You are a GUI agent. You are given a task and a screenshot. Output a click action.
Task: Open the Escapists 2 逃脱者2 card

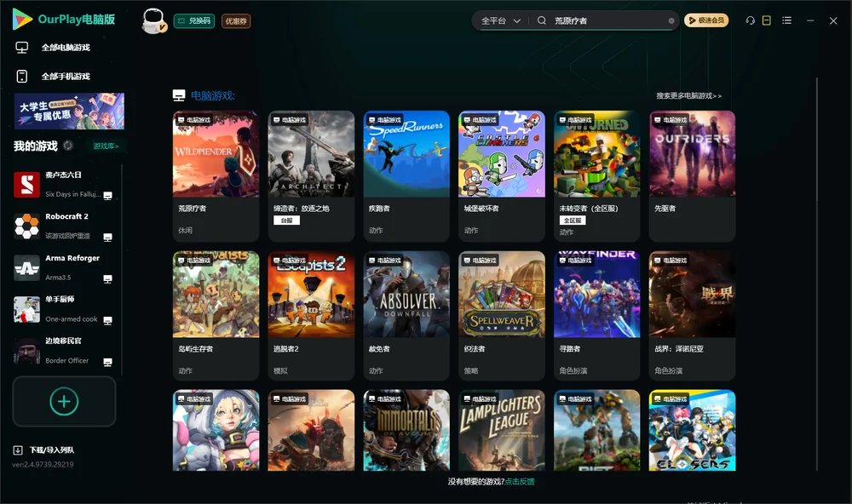(x=311, y=316)
